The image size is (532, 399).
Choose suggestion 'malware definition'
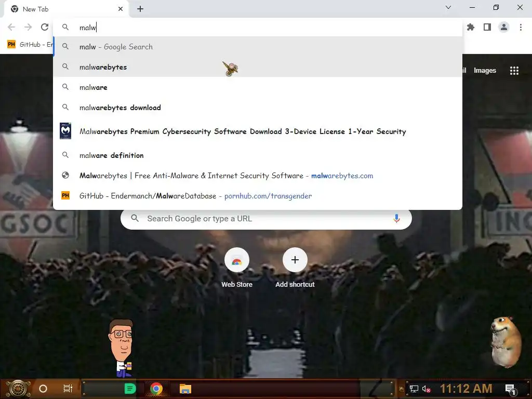point(258,155)
